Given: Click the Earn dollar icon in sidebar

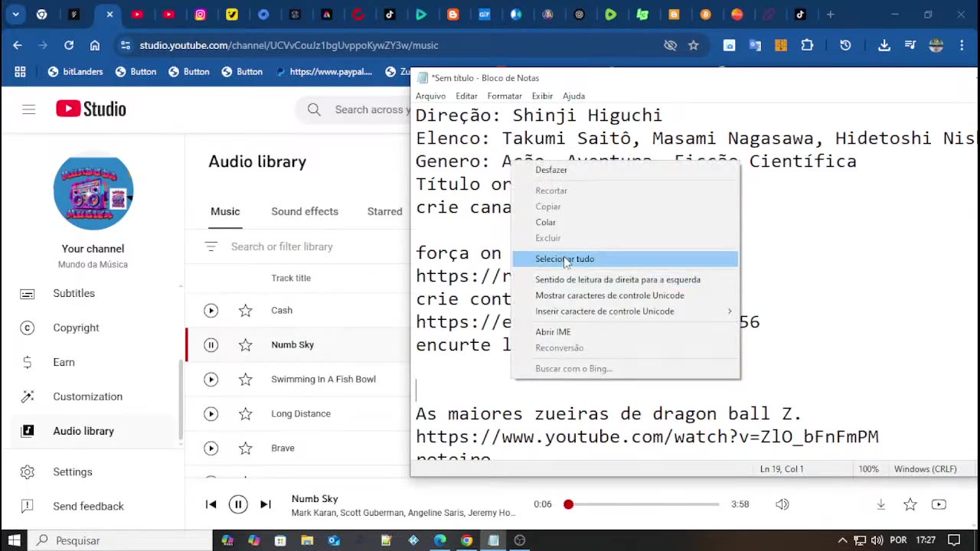Looking at the screenshot, I should pos(28,363).
